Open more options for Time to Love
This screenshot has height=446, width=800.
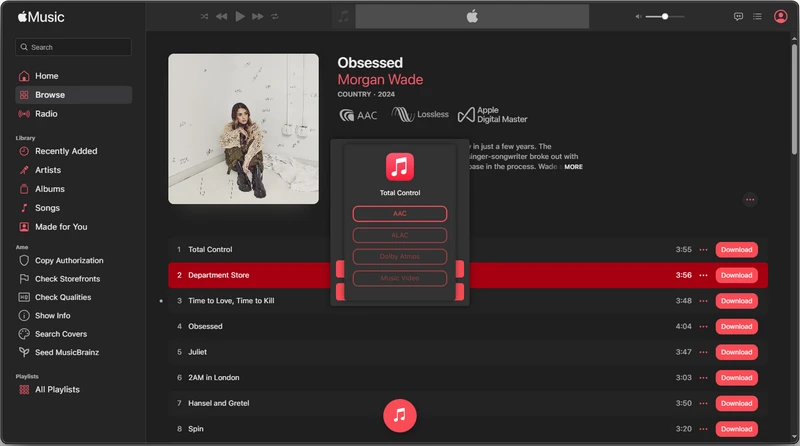704,301
